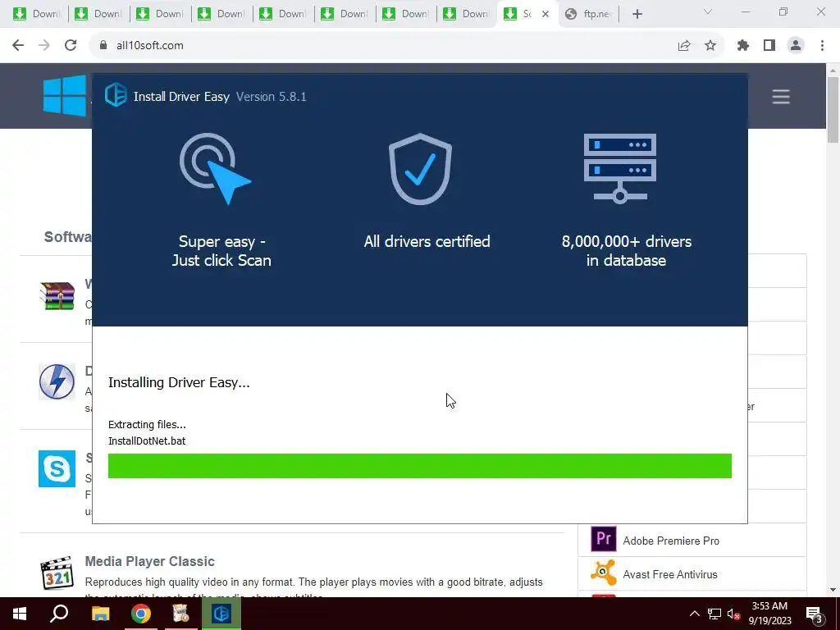Image resolution: width=840 pixels, height=630 pixels.
Task: Open the Media Player Classic link
Action: click(149, 561)
